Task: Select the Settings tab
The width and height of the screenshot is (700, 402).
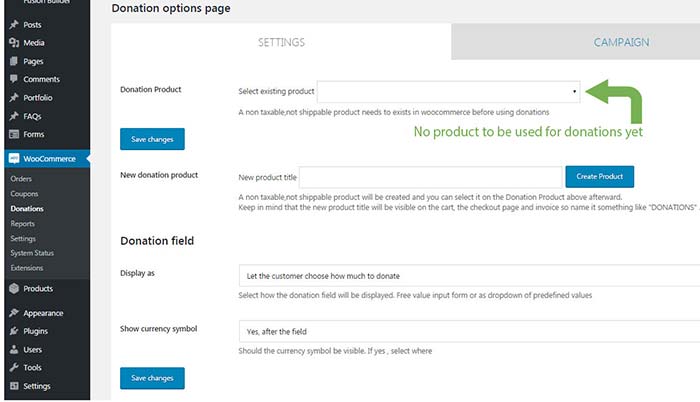Action: tap(281, 42)
